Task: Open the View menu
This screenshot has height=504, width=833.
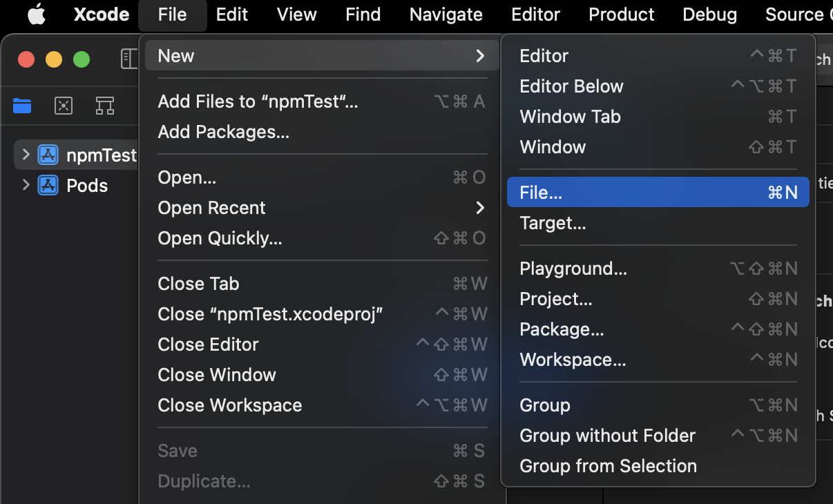Action: pos(297,14)
